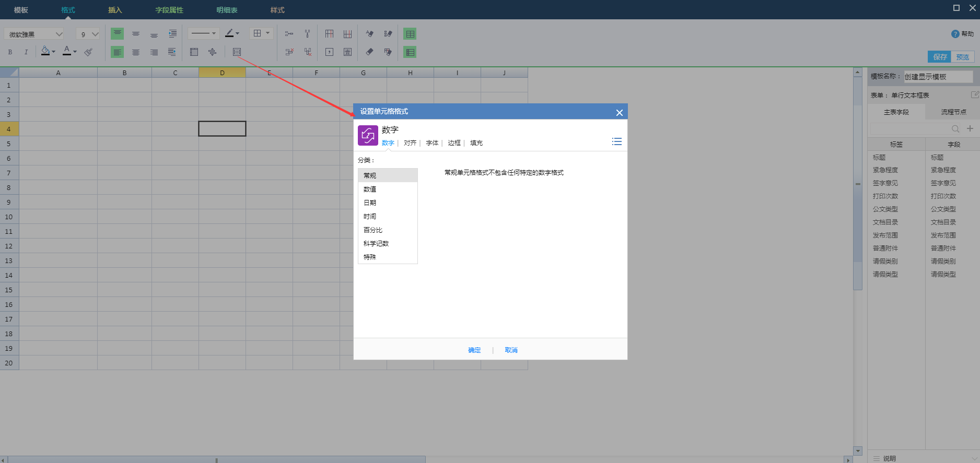Toggle bold formatting
Screen dimensions: 980x463
10,52
